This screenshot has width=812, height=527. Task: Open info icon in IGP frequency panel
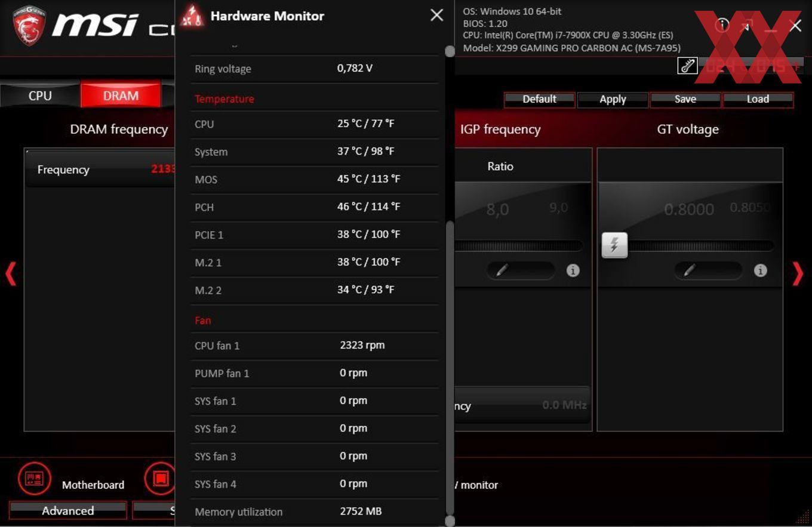[573, 270]
